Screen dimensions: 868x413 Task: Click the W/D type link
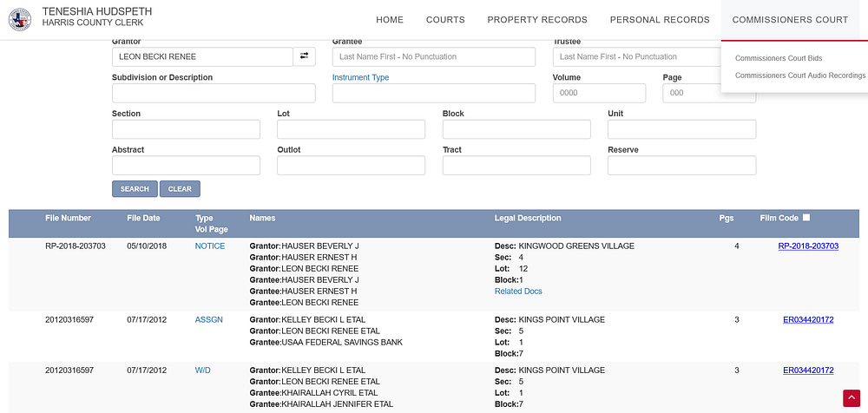pos(202,370)
